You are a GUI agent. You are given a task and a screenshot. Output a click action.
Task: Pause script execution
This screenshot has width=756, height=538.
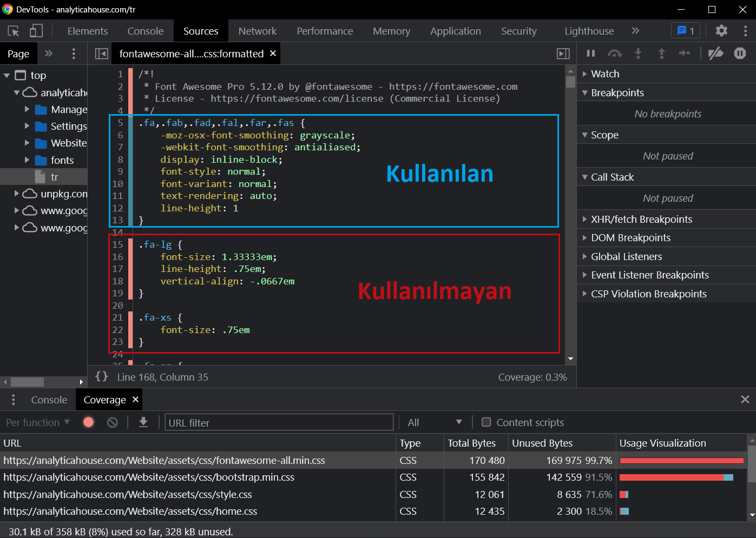pyautogui.click(x=591, y=53)
